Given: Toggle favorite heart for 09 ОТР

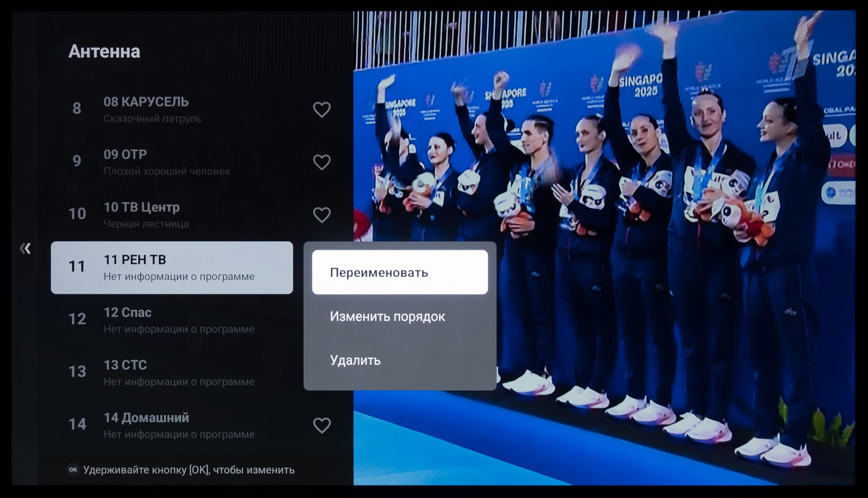Looking at the screenshot, I should (x=322, y=162).
